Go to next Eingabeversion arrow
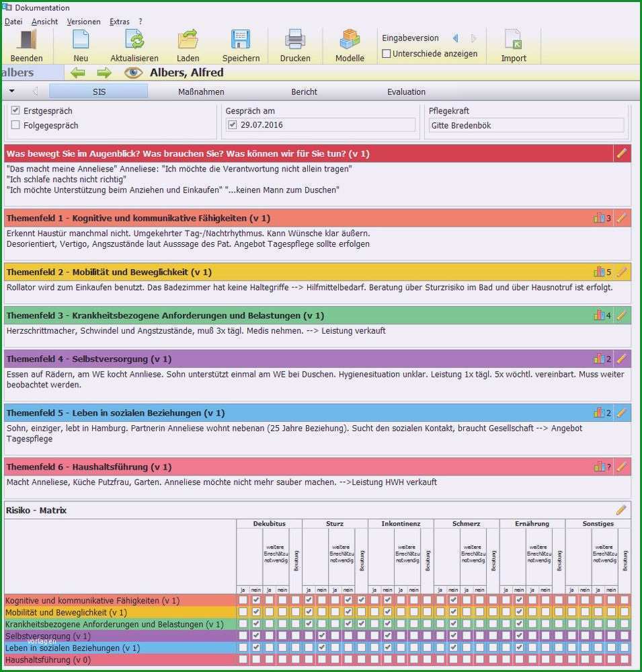 (473, 38)
